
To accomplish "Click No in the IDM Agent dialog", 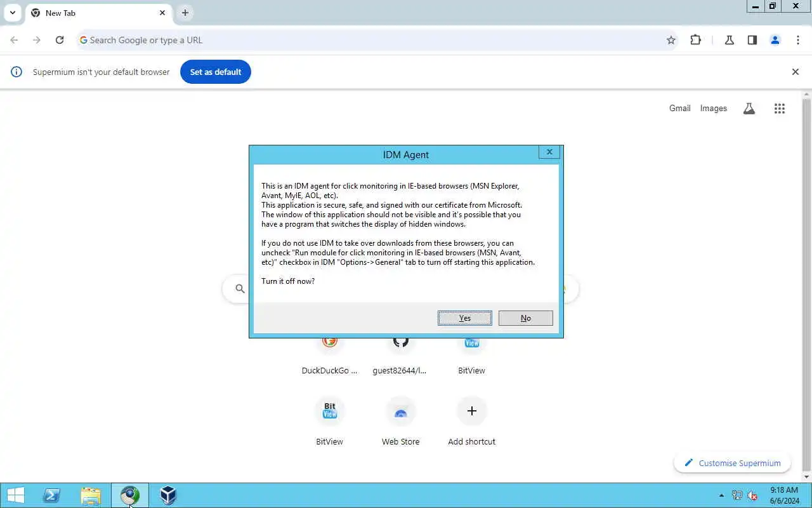I will pos(526,318).
